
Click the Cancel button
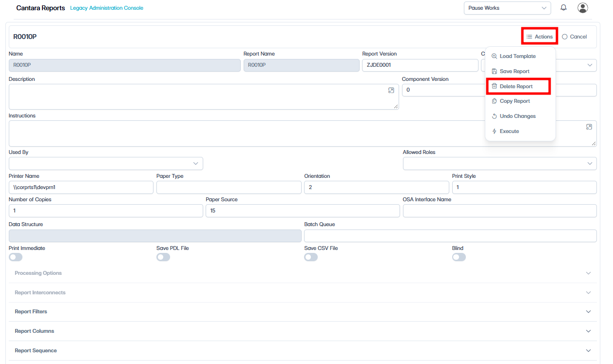point(575,37)
